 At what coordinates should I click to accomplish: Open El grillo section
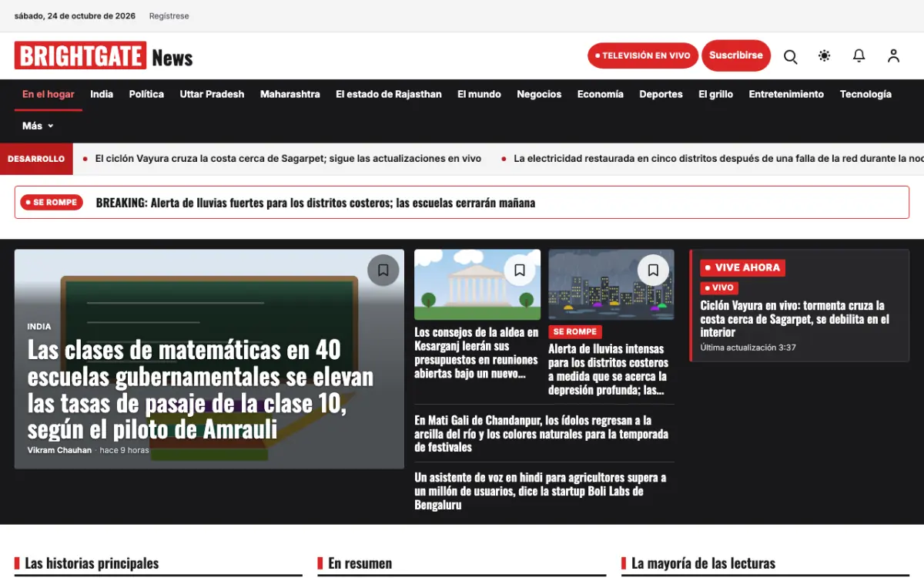(716, 94)
